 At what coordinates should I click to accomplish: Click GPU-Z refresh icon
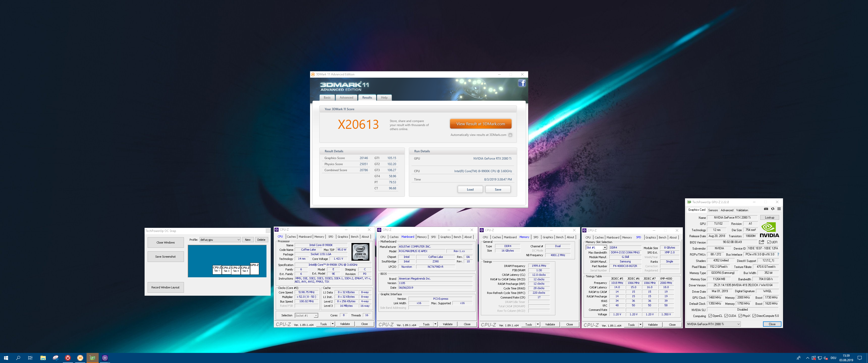(773, 209)
